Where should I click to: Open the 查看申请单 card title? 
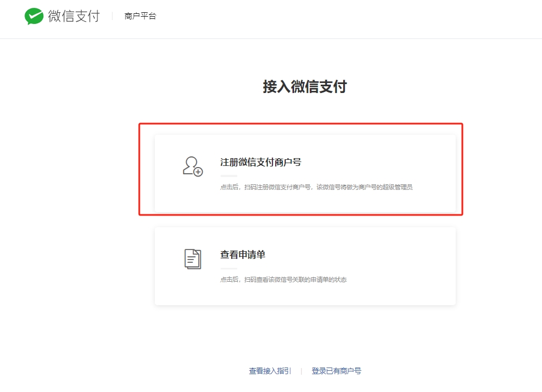click(x=242, y=254)
